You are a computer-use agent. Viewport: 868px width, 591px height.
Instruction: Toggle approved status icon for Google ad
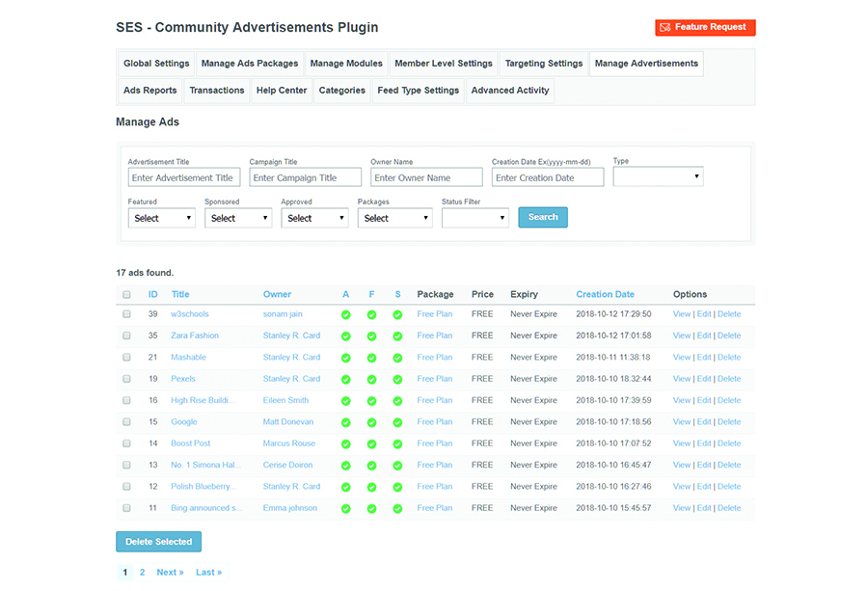click(346, 422)
